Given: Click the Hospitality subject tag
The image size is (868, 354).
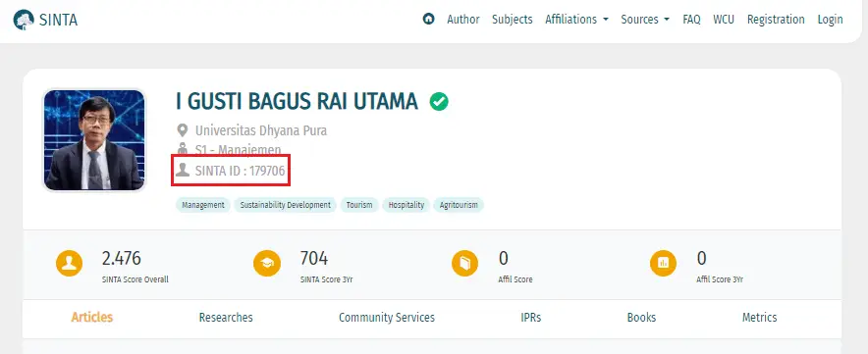Looking at the screenshot, I should tap(406, 205).
